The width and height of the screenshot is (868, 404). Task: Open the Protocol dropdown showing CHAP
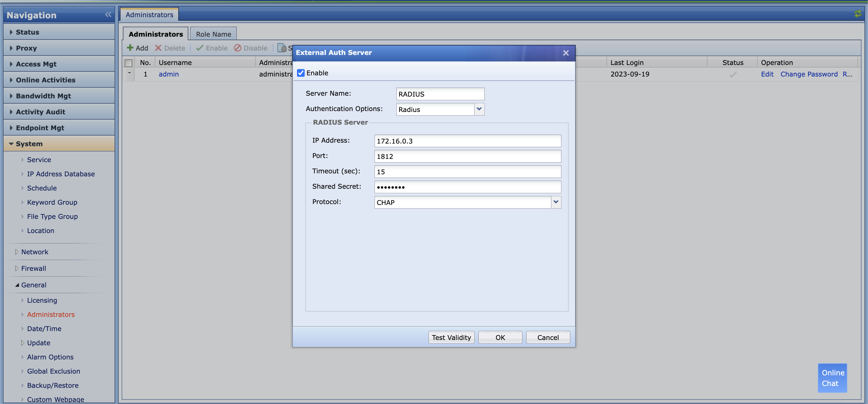click(x=556, y=202)
